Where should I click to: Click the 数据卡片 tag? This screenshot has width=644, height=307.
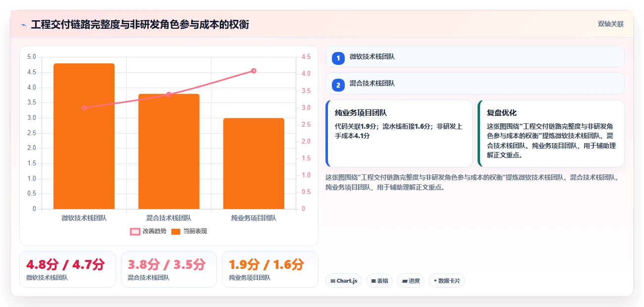[446, 281]
